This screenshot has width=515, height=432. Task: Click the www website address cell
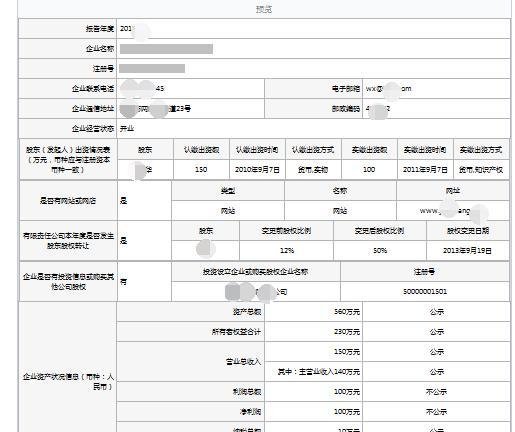[453, 211]
